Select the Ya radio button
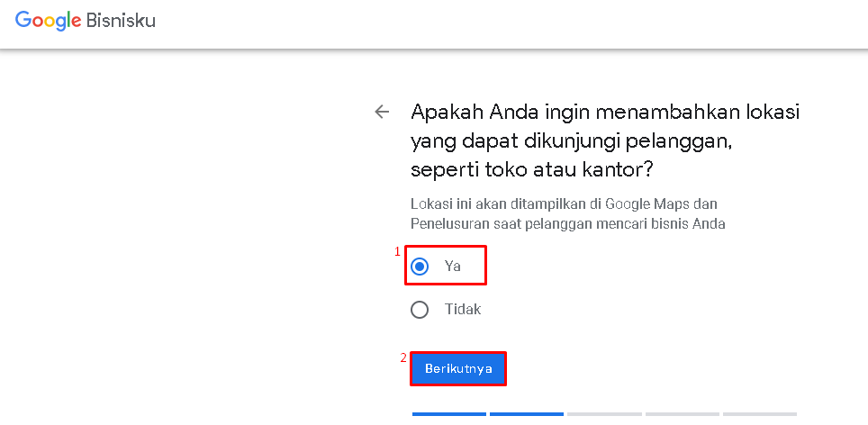Screen dimensions: 868x425 [x=420, y=267]
